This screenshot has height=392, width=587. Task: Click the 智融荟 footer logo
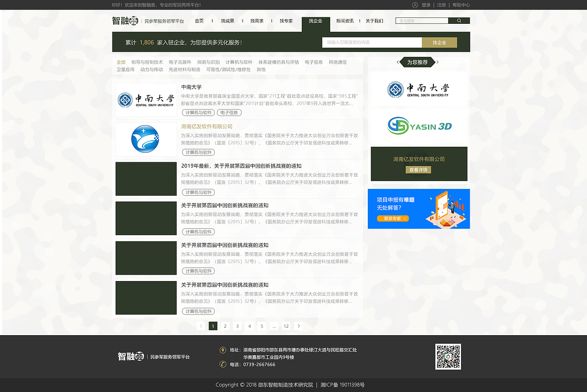[131, 356]
